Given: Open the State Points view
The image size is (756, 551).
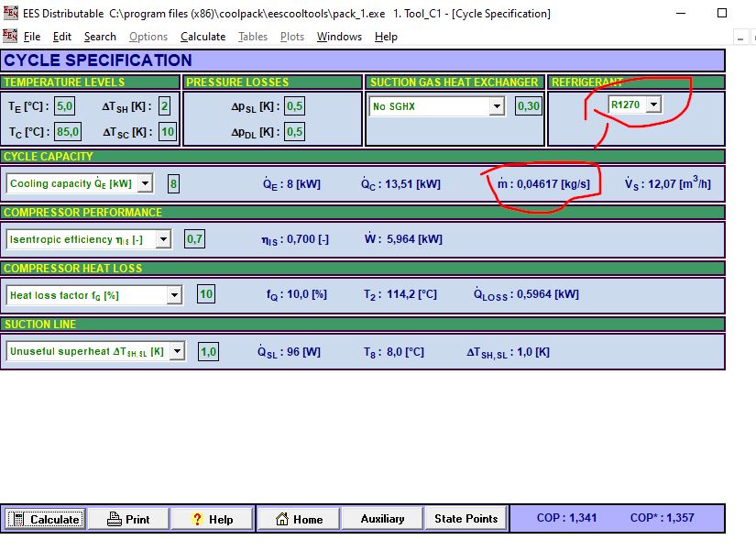Looking at the screenshot, I should pos(466,519).
